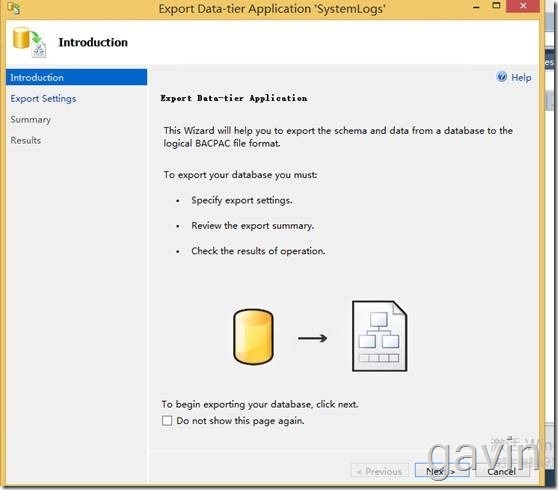Close the export wizard window
This screenshot has height=490, width=558.
coord(523,6)
